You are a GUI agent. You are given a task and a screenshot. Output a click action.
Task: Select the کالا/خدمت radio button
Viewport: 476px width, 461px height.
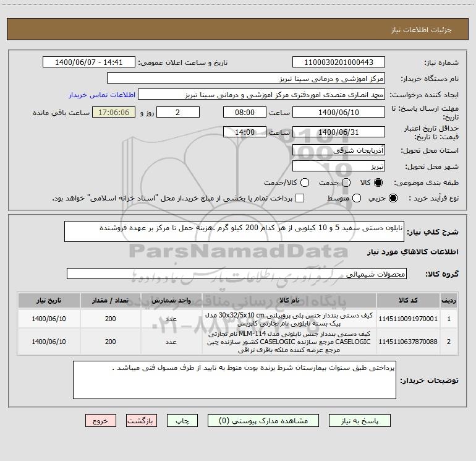point(305,183)
